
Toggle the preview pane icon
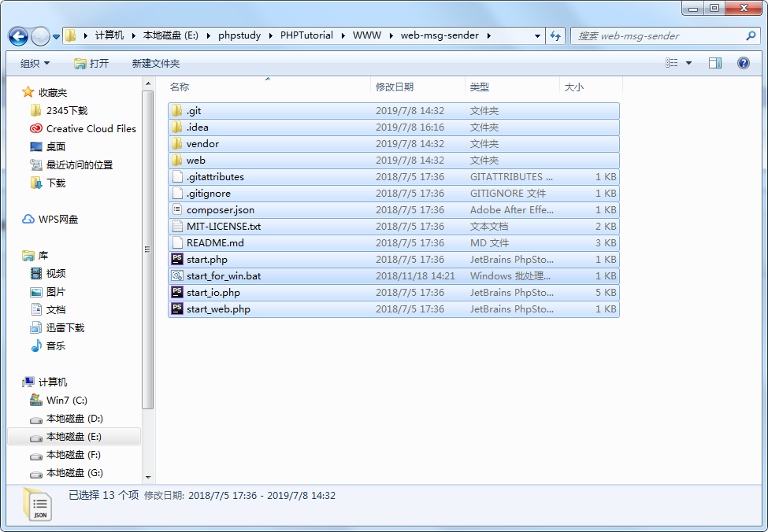[715, 63]
